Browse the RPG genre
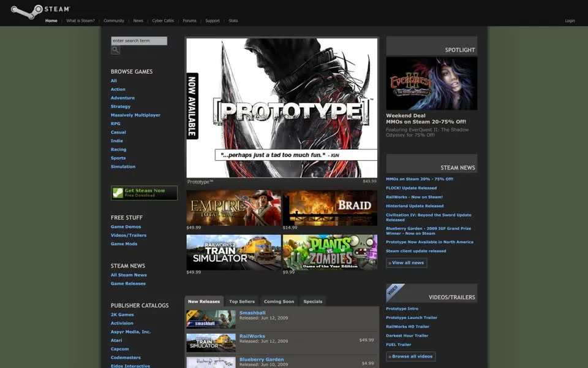588x368 pixels. [x=116, y=123]
